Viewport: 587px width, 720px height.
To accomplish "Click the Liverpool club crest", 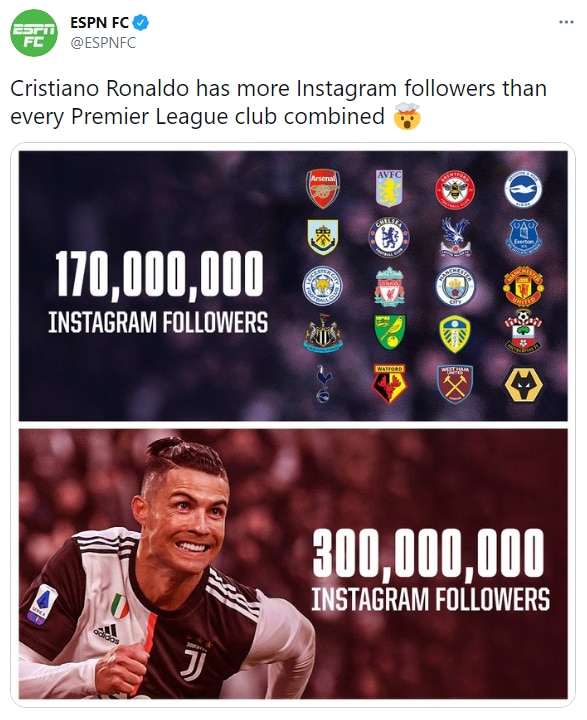I will (389, 287).
